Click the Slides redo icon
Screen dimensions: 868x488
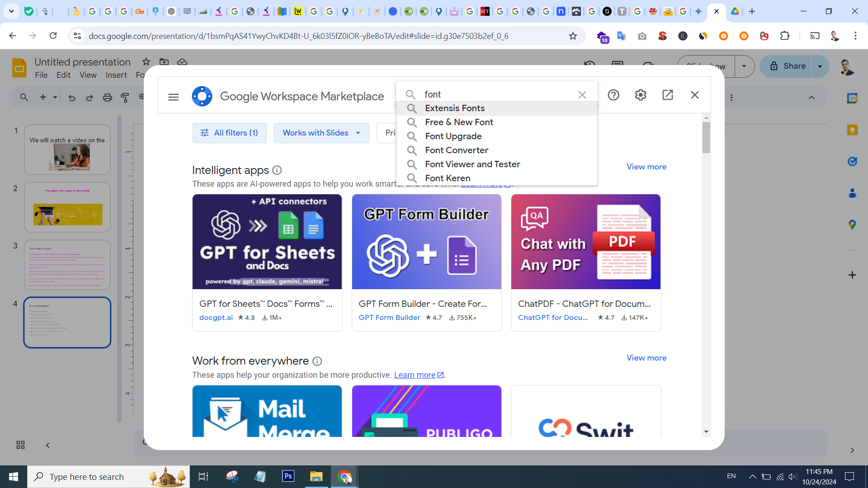click(x=90, y=97)
